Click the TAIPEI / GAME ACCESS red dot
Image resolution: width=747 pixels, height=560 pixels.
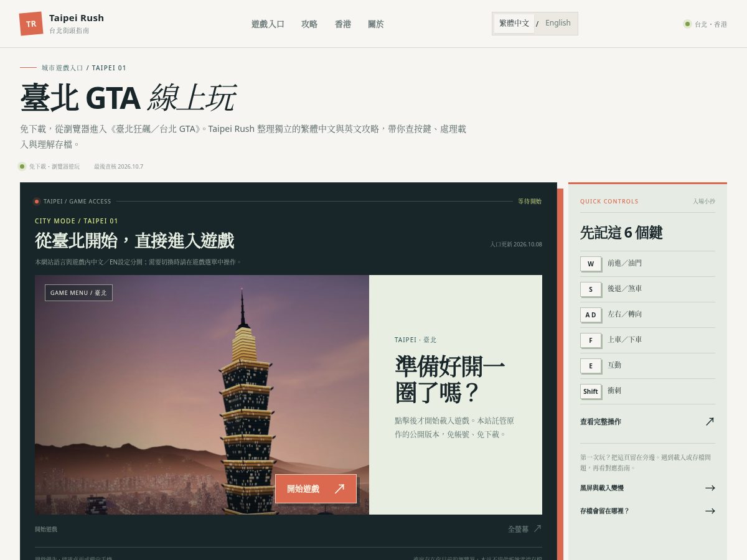(x=37, y=202)
